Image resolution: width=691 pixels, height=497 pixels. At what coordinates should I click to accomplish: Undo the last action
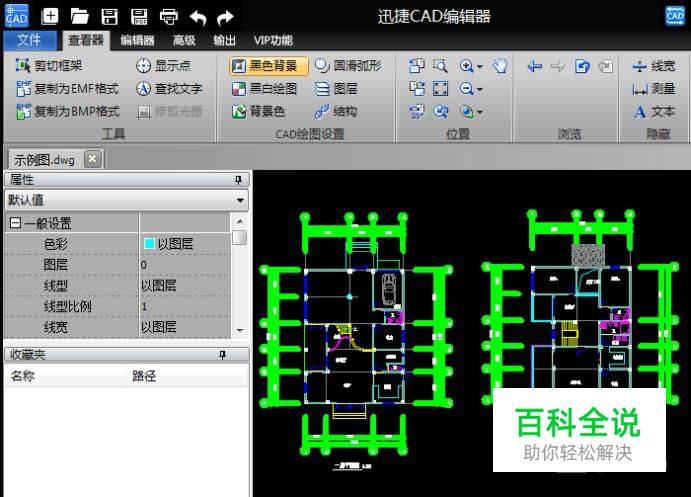click(x=198, y=18)
